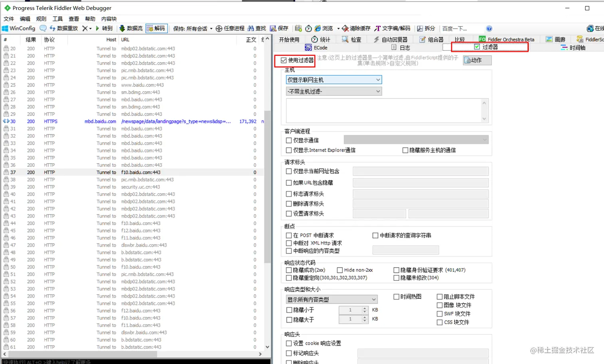Check 隐藏服务主机的通信 option
This screenshot has width=604, height=364.
click(x=405, y=150)
